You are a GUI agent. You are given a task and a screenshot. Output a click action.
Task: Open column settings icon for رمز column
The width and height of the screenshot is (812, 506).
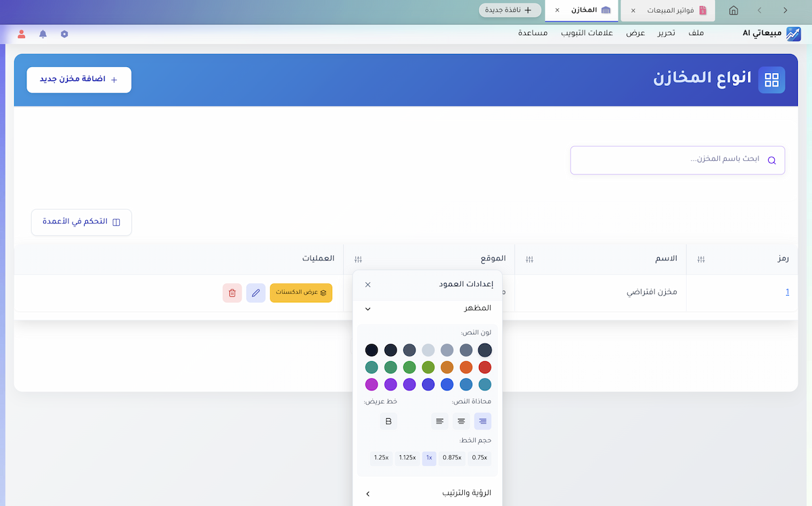[701, 259]
